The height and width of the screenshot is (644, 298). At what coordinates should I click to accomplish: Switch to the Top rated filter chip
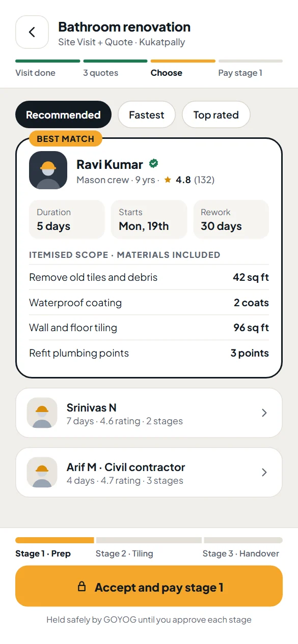(x=216, y=115)
